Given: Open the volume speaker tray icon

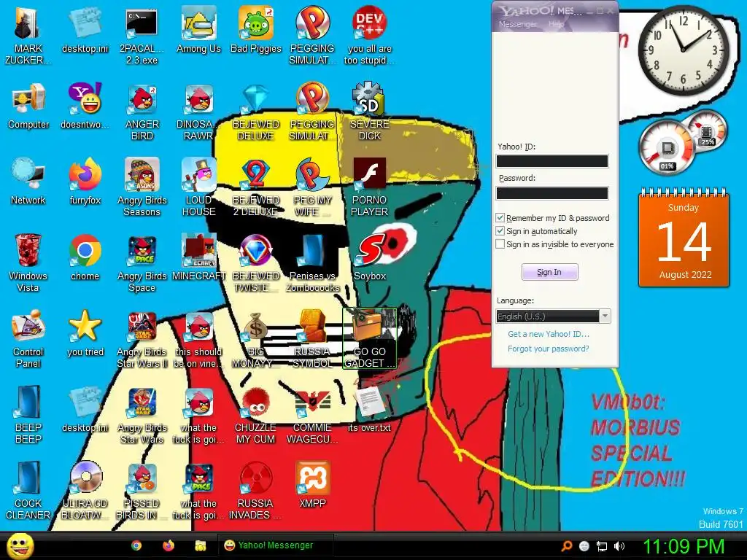Looking at the screenshot, I should pyautogui.click(x=619, y=546).
